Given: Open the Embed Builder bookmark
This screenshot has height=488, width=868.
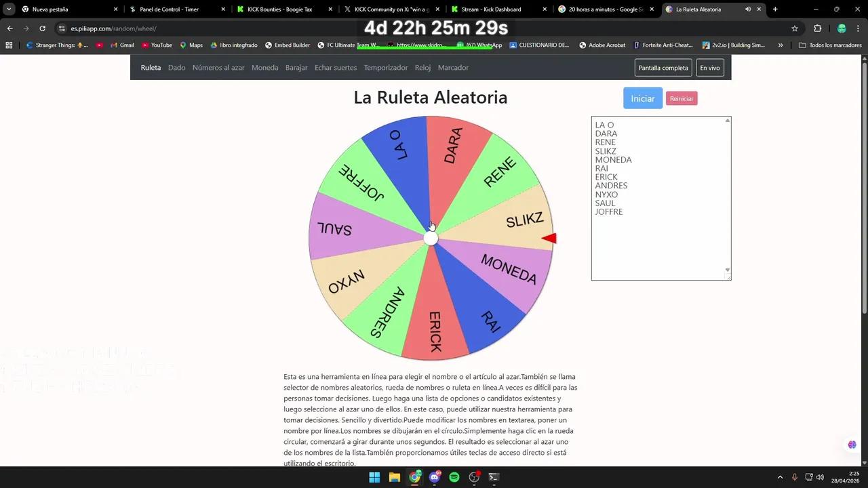Looking at the screenshot, I should tap(287, 45).
